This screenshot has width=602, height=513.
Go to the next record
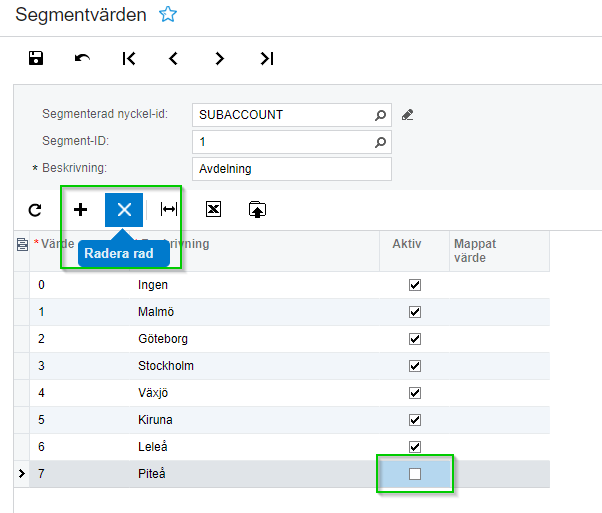pyautogui.click(x=220, y=59)
